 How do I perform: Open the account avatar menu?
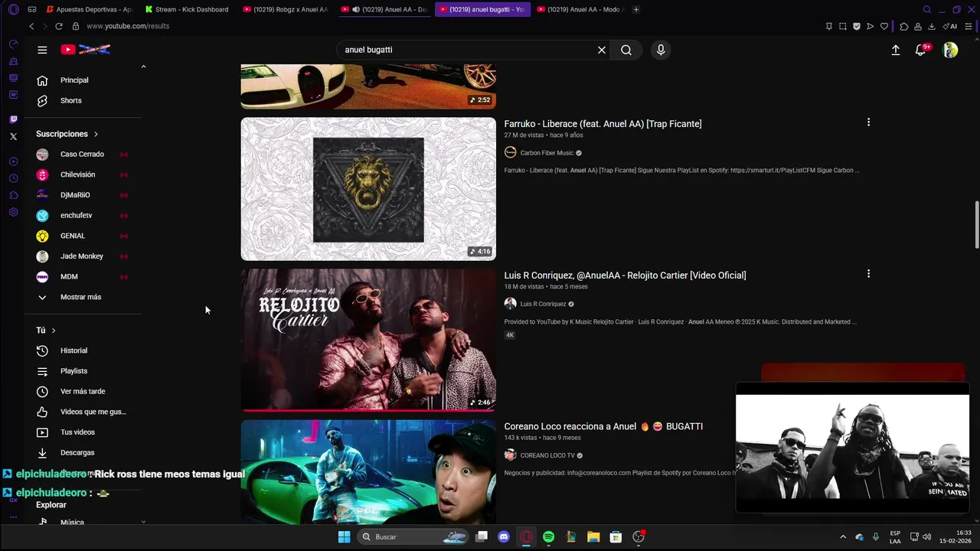(950, 50)
